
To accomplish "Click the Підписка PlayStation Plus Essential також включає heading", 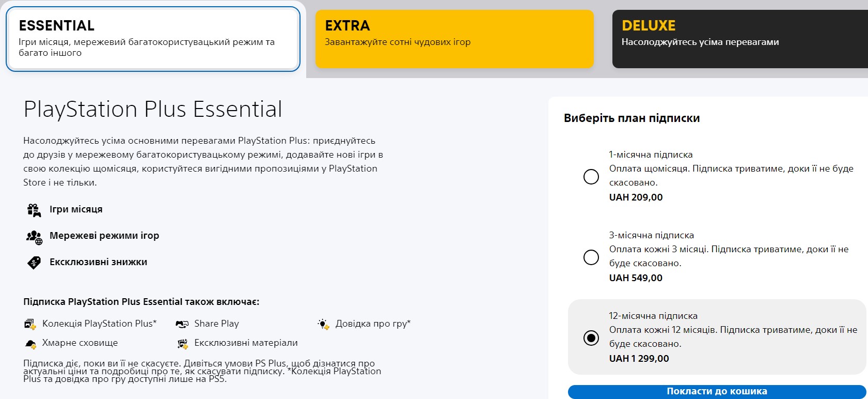I will pos(141,302).
